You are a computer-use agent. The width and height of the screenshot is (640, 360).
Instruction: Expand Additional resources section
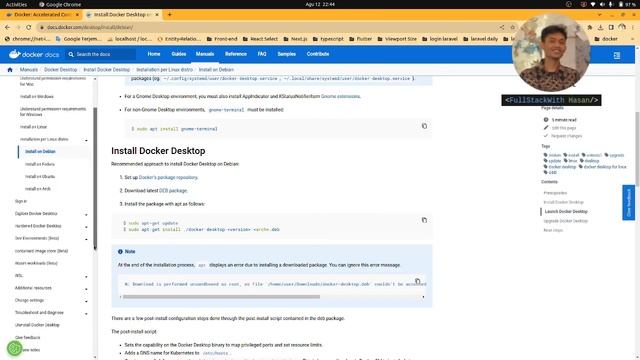pyautogui.click(x=86, y=289)
